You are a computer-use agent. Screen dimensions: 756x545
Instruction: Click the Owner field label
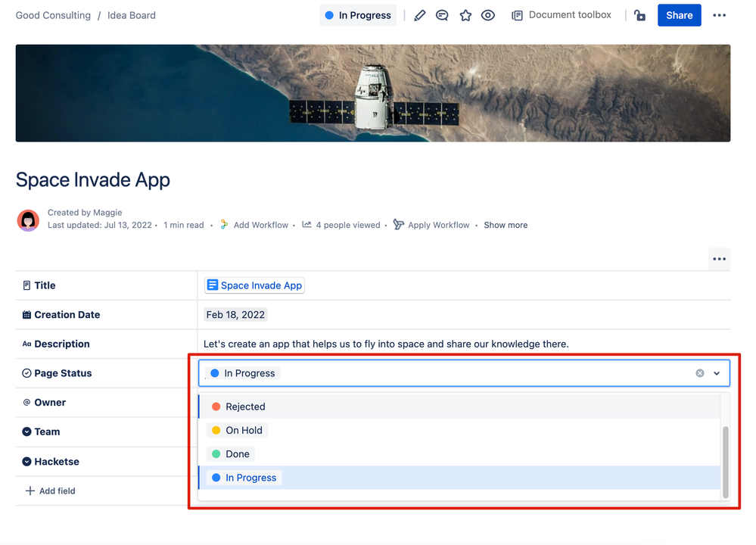pos(50,403)
